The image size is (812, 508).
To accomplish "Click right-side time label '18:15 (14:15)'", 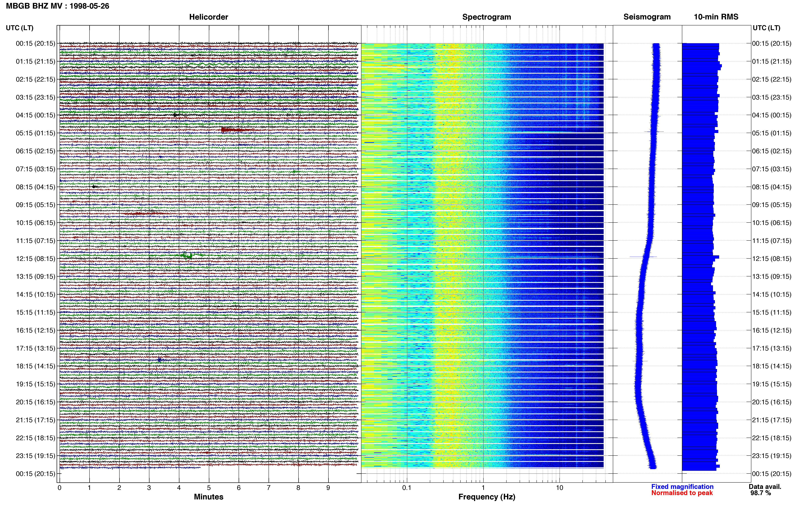I will (x=772, y=366).
